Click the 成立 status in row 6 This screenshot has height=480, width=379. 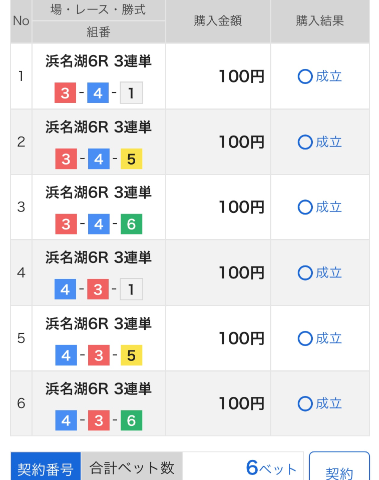(320, 404)
